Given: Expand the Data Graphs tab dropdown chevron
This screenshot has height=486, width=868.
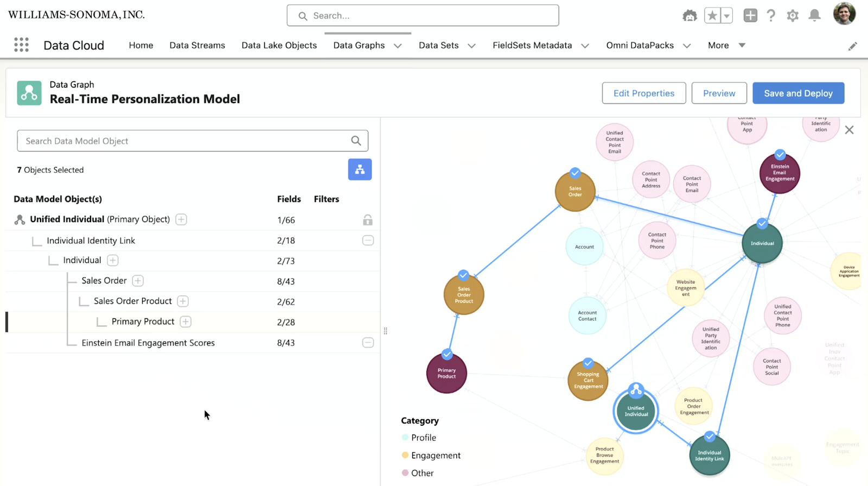Looking at the screenshot, I should pos(398,46).
